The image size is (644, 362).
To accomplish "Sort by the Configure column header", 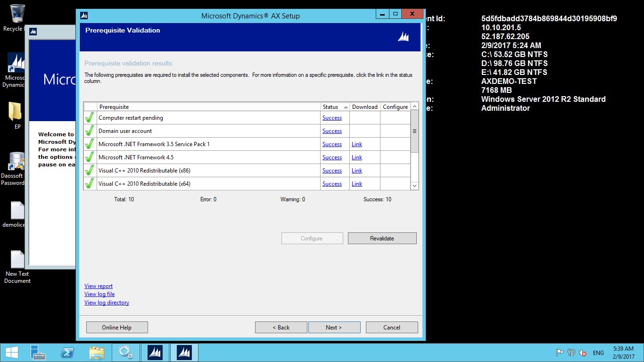I will (x=395, y=107).
